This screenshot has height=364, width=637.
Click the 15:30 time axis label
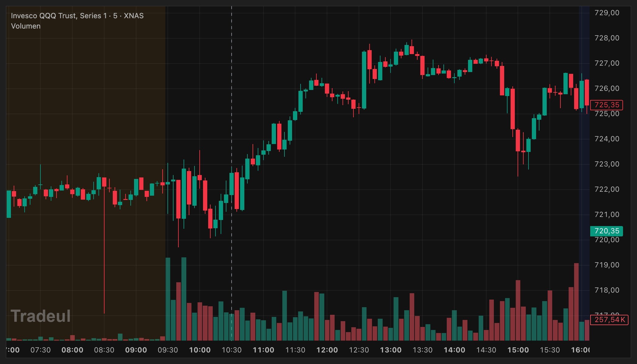pos(550,350)
